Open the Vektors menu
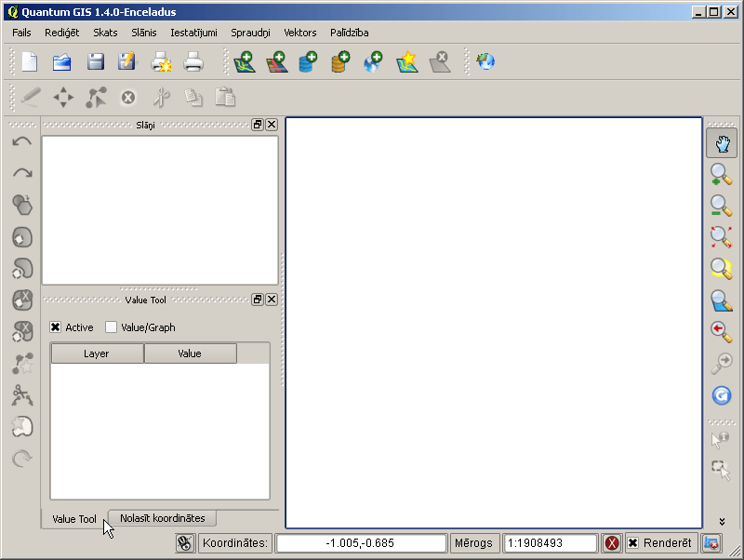This screenshot has width=744, height=560. [x=299, y=33]
